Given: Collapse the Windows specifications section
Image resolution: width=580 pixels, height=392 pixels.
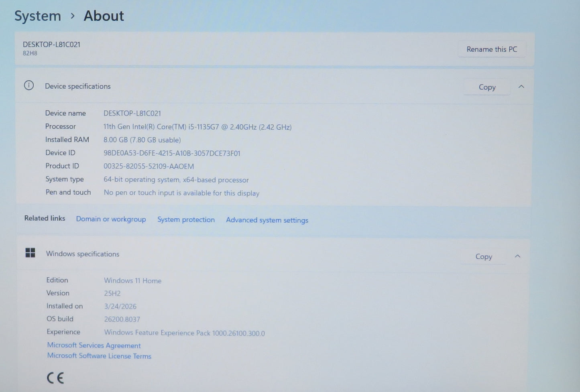Looking at the screenshot, I should 517,256.
